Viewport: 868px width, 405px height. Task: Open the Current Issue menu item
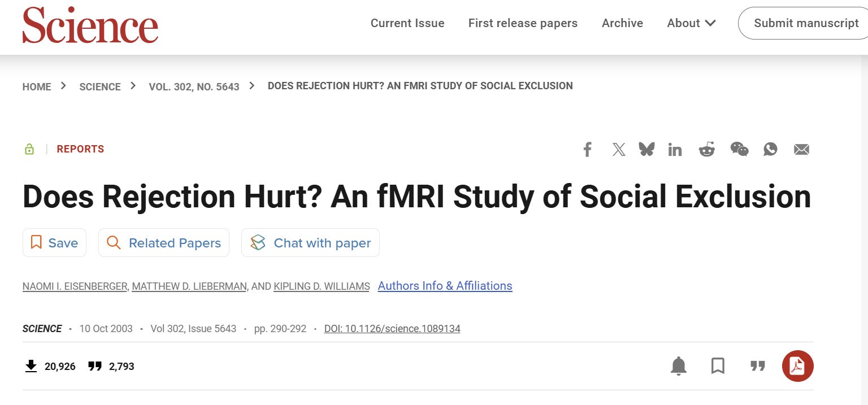coord(407,23)
